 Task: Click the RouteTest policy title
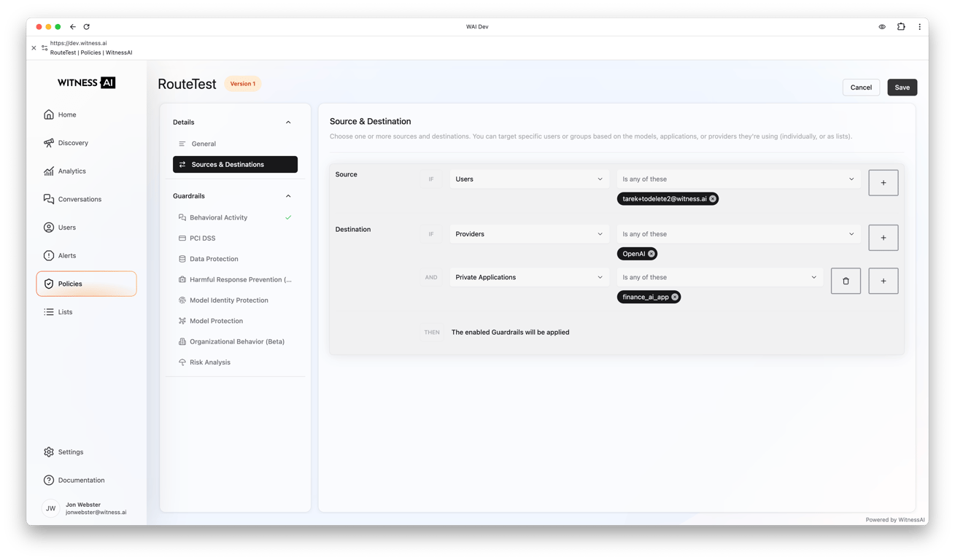point(187,84)
